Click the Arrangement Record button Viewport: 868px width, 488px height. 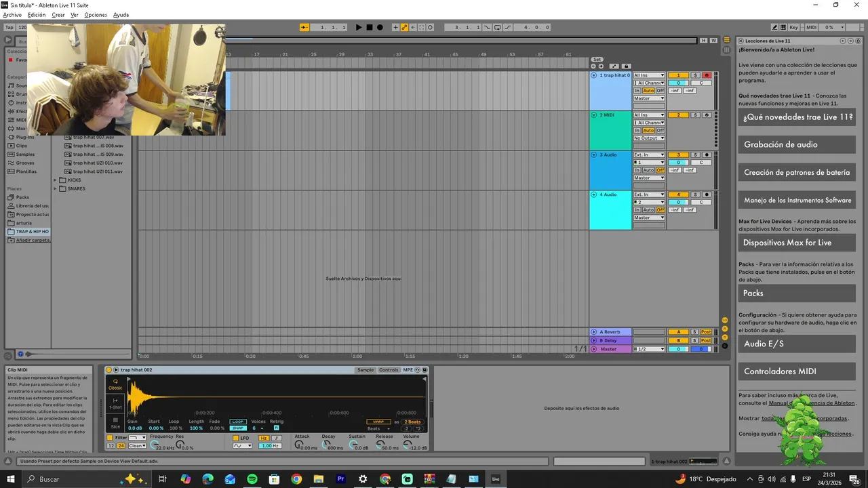click(380, 27)
